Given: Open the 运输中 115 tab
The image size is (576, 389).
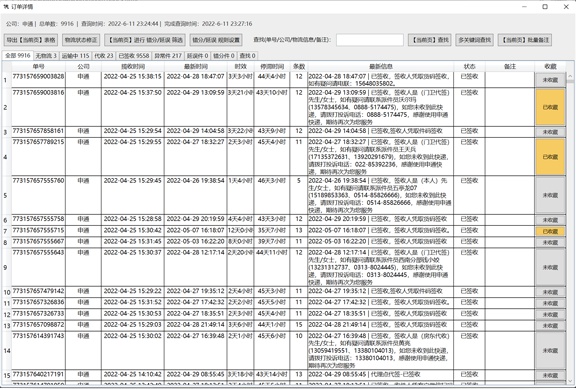Looking at the screenshot, I should pyautogui.click(x=75, y=56).
